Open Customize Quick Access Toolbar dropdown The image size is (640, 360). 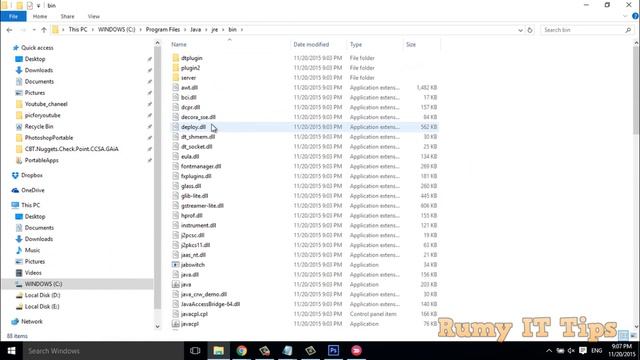[38, 5]
